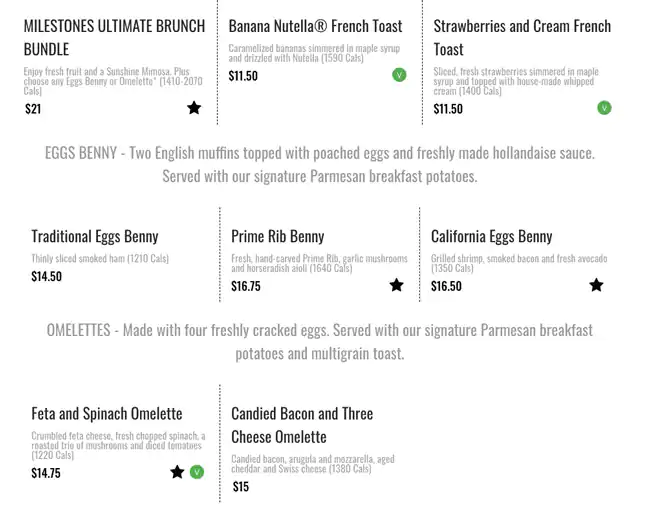Select the Traditional Eggs Benny title
This screenshot has height=513, width=650.
[95, 236]
